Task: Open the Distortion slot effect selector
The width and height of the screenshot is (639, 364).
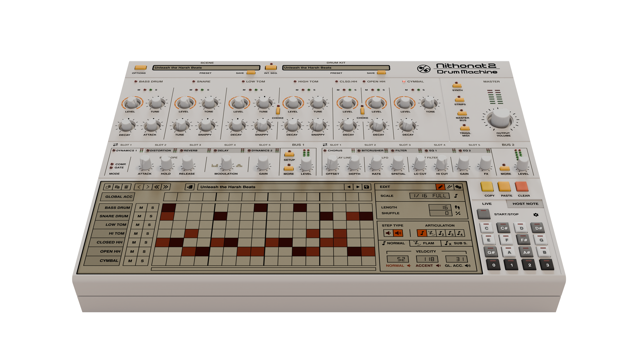Action: [160, 150]
